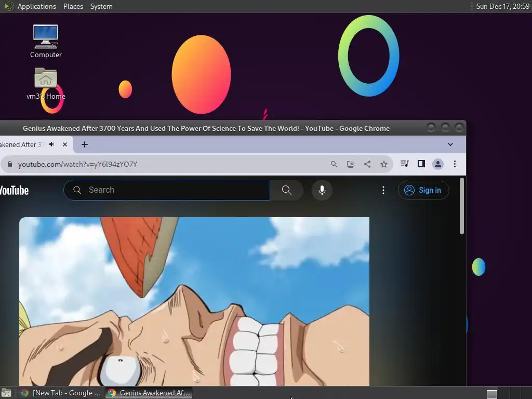Open media controls in Chrome toolbar

pyautogui.click(x=404, y=164)
